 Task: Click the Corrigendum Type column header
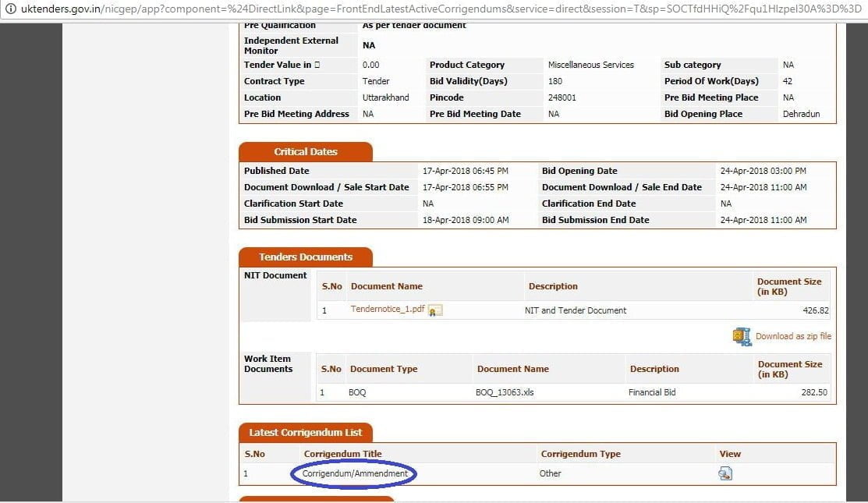(x=579, y=453)
